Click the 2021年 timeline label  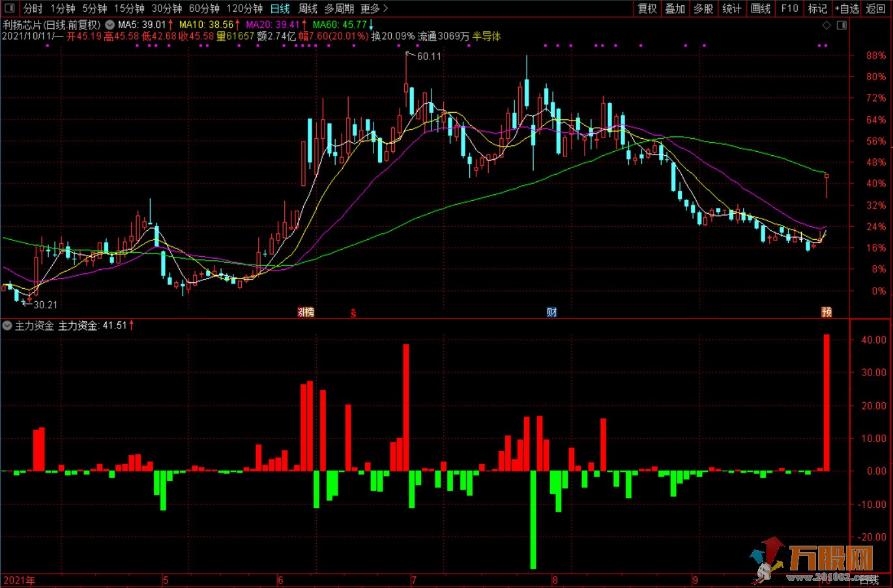tap(19, 580)
